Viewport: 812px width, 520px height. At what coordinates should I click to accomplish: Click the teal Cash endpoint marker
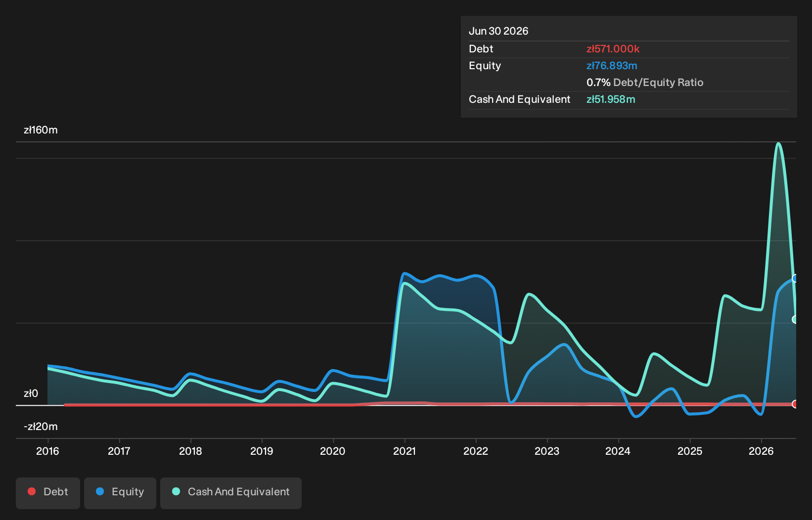[795, 319]
